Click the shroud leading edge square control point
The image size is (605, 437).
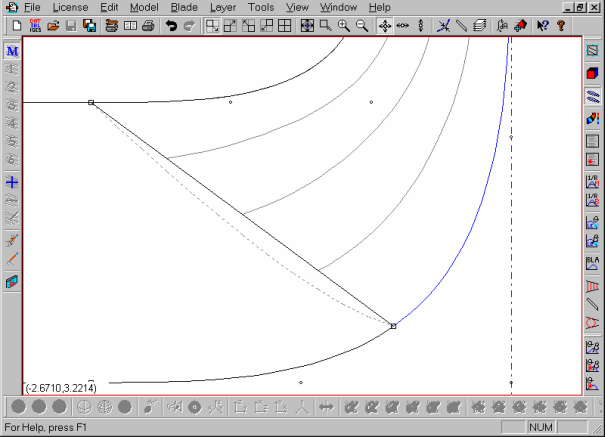91,103
